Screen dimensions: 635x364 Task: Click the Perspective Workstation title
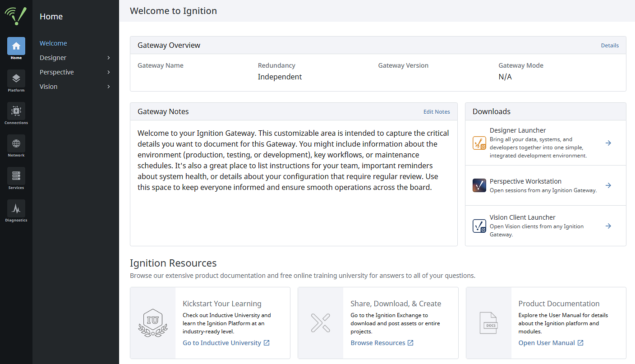click(x=525, y=181)
